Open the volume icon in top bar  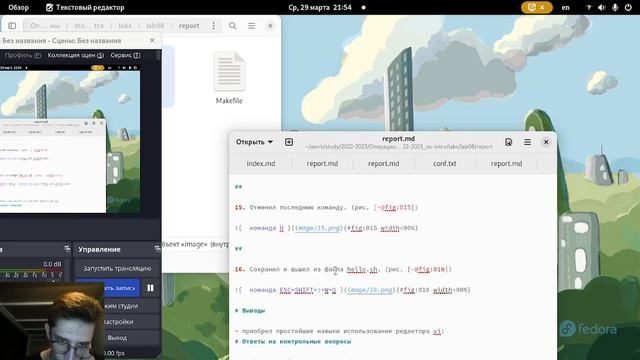[602, 7]
